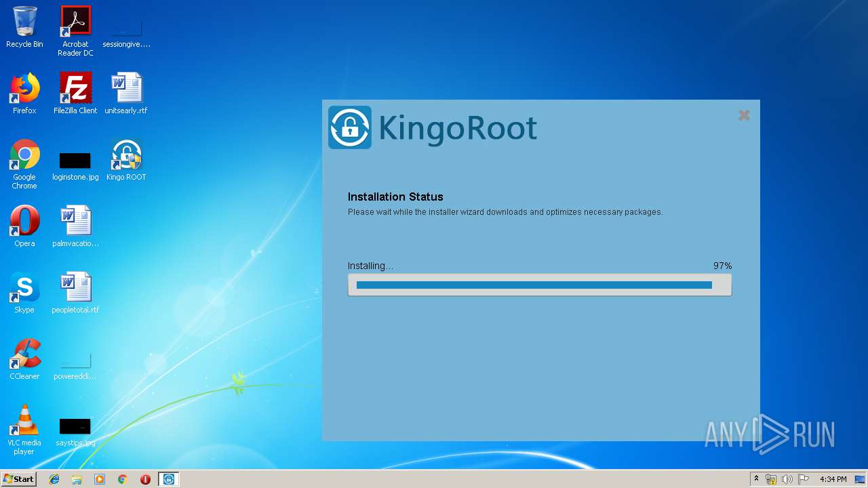Click the Show desktop button
The image size is (868, 488).
point(861,479)
